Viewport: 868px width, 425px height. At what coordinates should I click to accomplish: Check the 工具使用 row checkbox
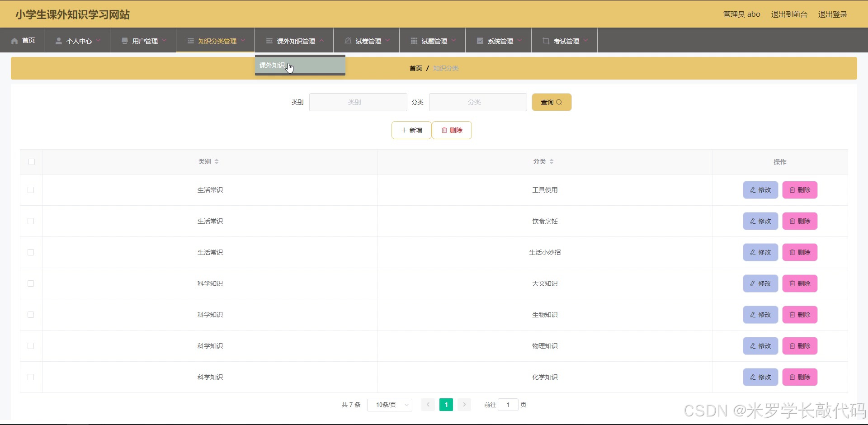pos(31,190)
